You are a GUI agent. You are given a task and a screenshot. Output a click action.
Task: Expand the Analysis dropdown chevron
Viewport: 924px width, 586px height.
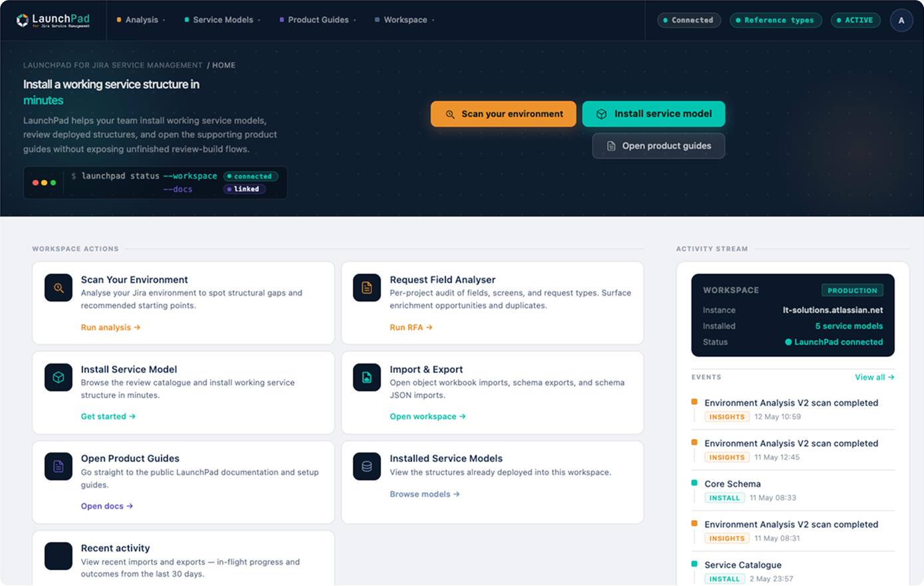164,20
